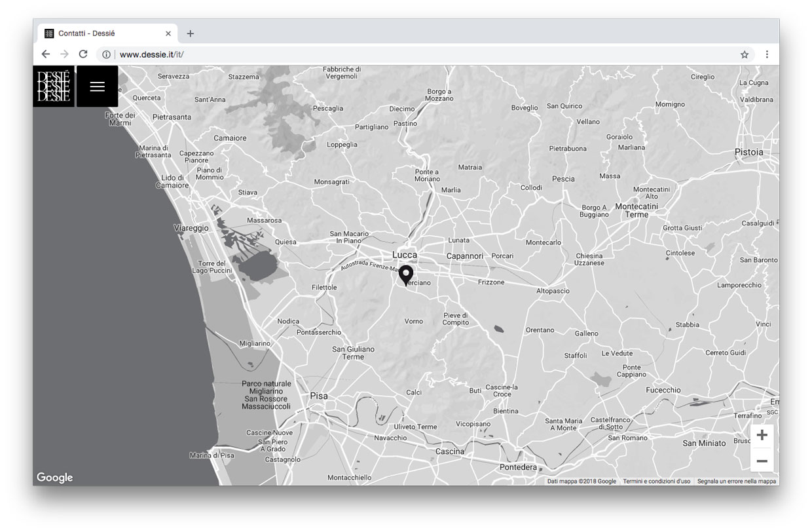
Task: Click the Torre del Lago Puccini label
Action: click(212, 267)
